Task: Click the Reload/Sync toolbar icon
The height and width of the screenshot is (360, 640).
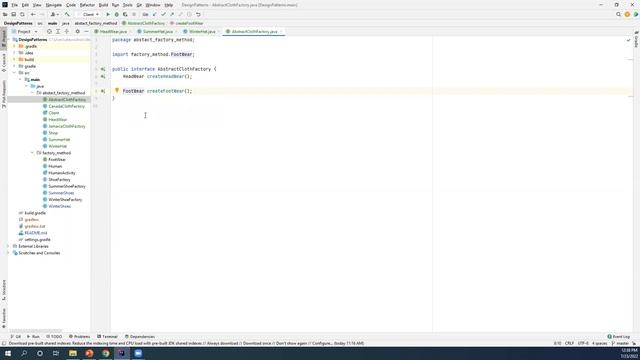Action: click(x=22, y=14)
